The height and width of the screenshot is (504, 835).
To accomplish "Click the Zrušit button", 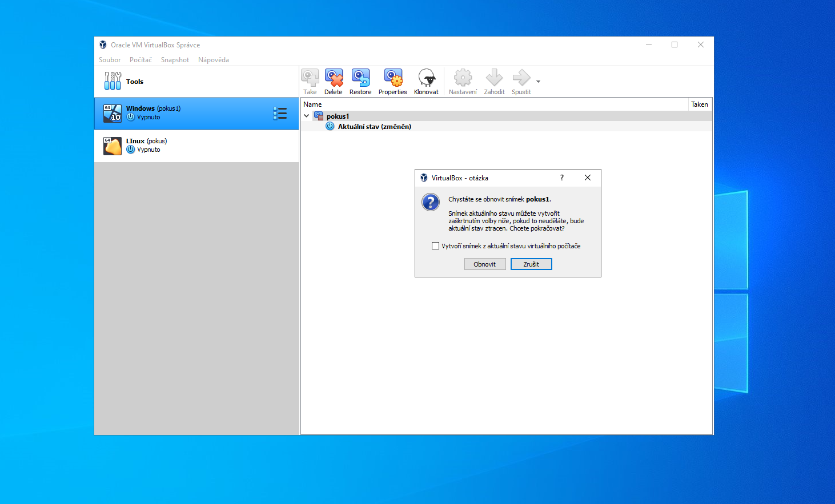I will 531,264.
